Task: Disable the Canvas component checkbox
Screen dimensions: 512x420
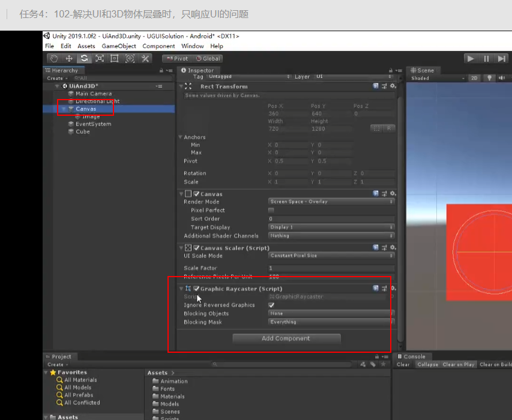Action: click(196, 194)
